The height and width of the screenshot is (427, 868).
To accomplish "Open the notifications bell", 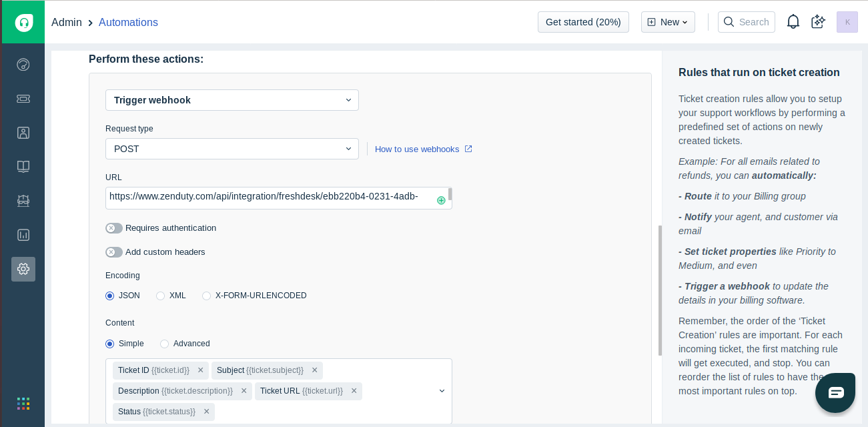I will point(793,22).
